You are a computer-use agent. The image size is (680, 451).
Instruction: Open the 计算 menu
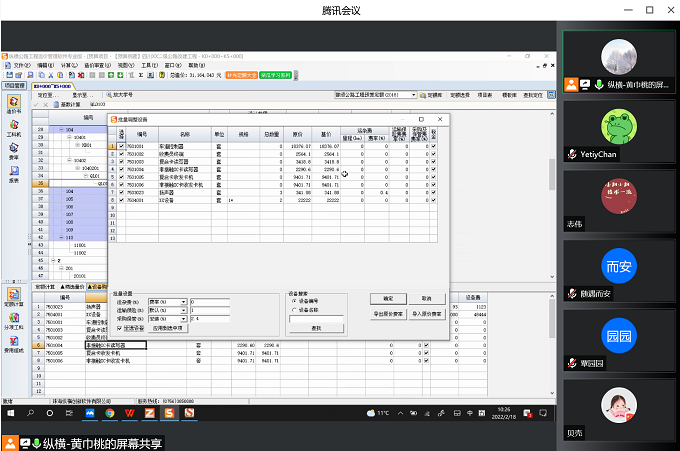click(x=69, y=65)
